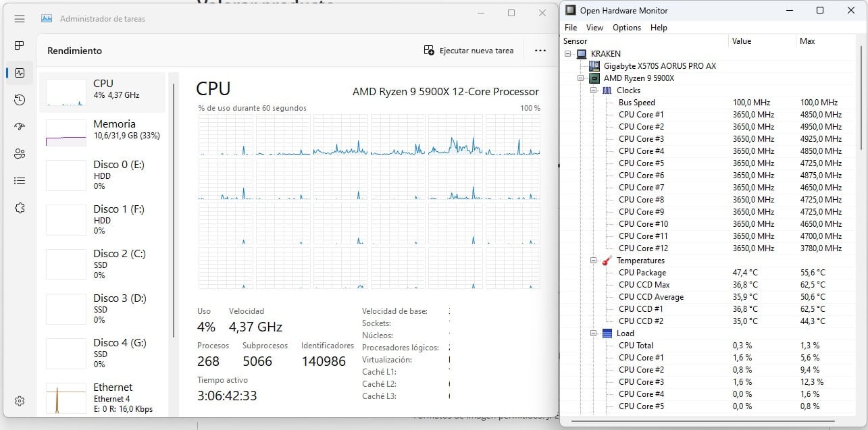Click AMD Ryzen 9 5900X 12-Core Processor label
This screenshot has width=868, height=430.
(446, 92)
